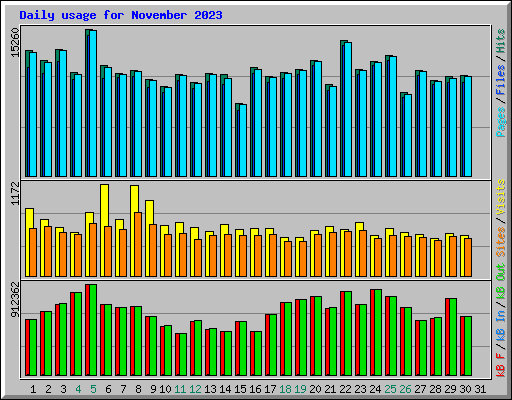This screenshot has width=512, height=400.
Task: Click day label 10 on x-axis
Action: 165,389
